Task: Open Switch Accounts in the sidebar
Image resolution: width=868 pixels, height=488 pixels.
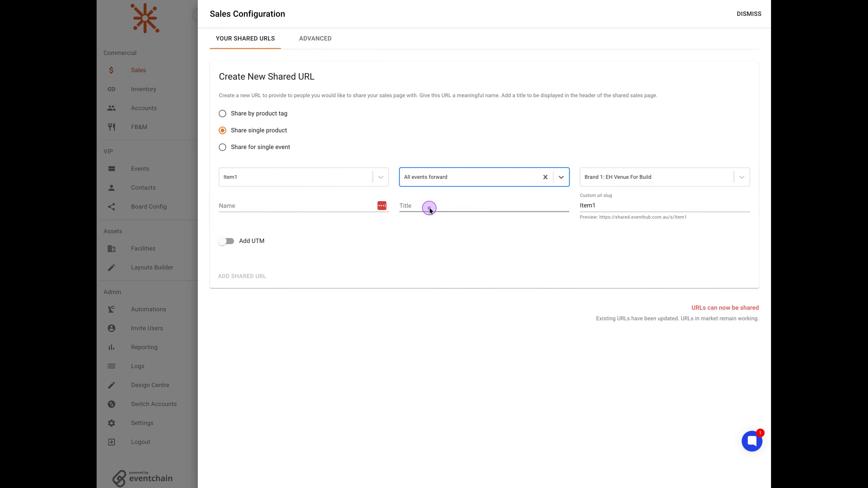Action: (154, 404)
